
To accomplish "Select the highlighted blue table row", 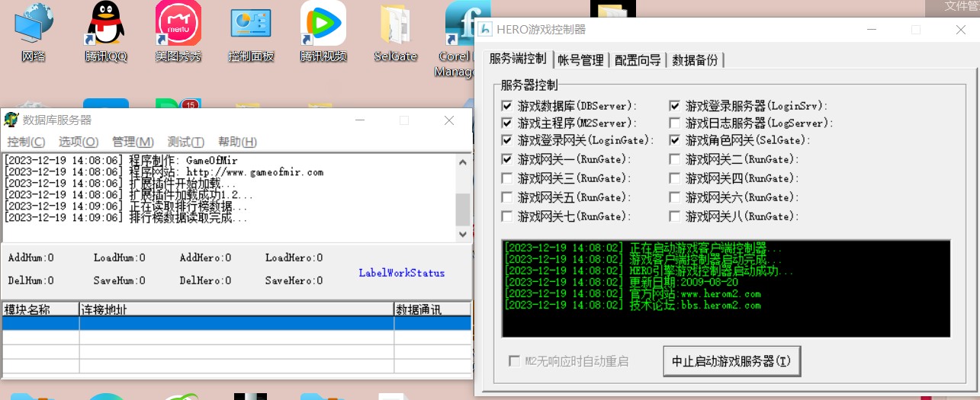I will click(236, 323).
